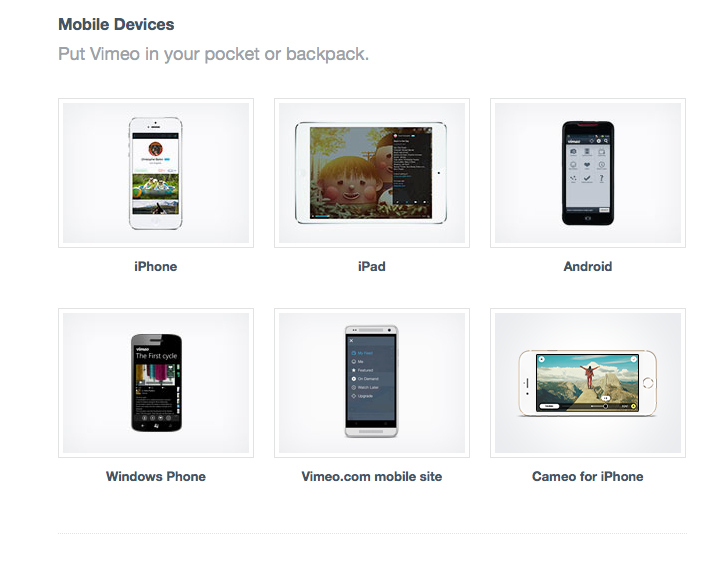The image size is (715, 566).
Task: Click the Windows logo on Windows Phone
Action: pos(156,425)
